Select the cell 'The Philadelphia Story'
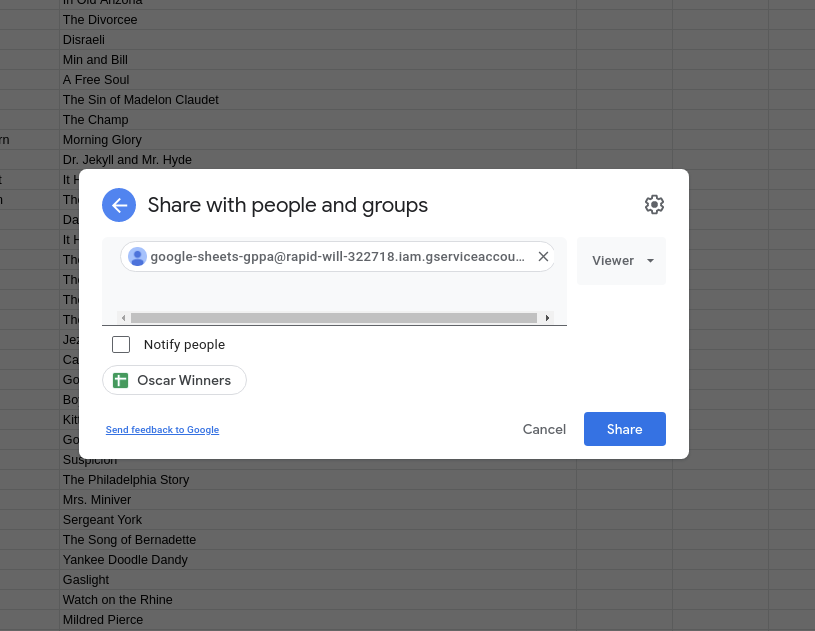 pos(318,480)
